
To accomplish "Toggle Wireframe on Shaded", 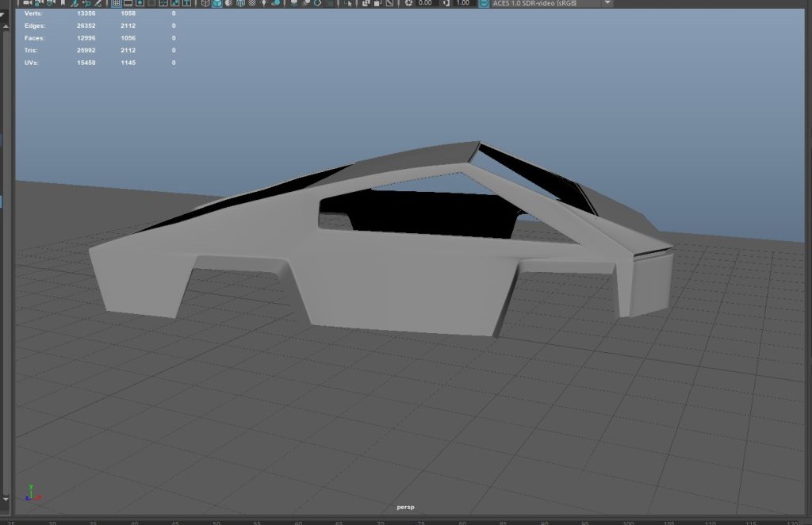I will [x=241, y=3].
